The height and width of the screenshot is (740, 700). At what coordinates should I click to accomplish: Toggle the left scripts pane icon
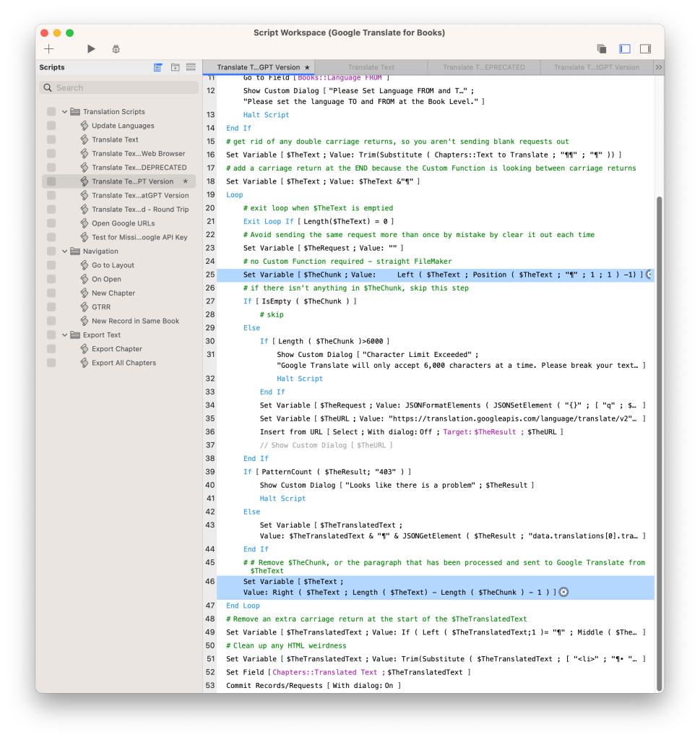coord(625,49)
